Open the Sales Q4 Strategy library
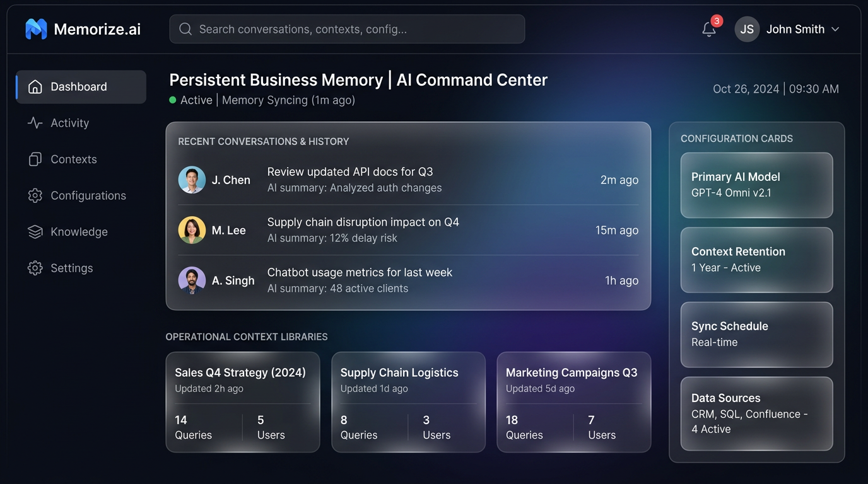Screen dimensions: 868x484 point(242,402)
